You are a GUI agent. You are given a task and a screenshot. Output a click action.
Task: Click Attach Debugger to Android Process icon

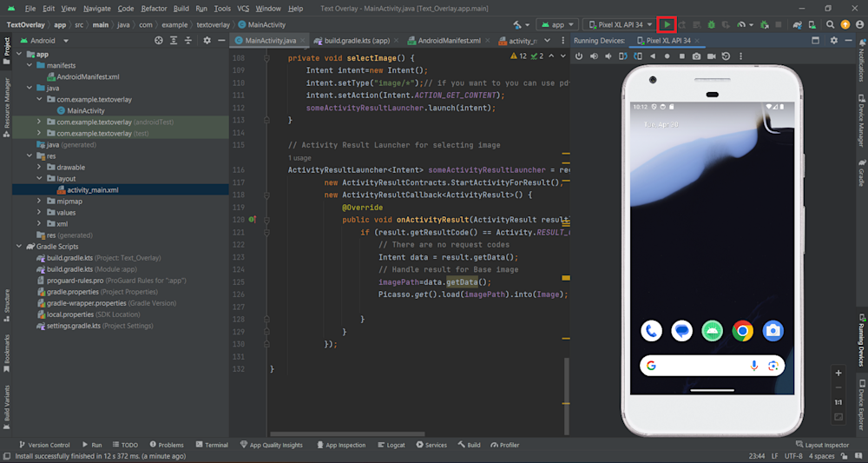click(765, 25)
